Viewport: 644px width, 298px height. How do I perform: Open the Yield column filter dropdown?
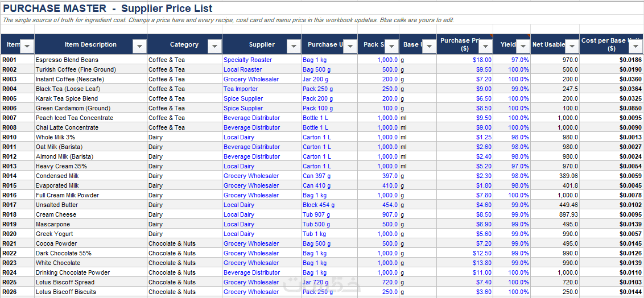point(523,47)
